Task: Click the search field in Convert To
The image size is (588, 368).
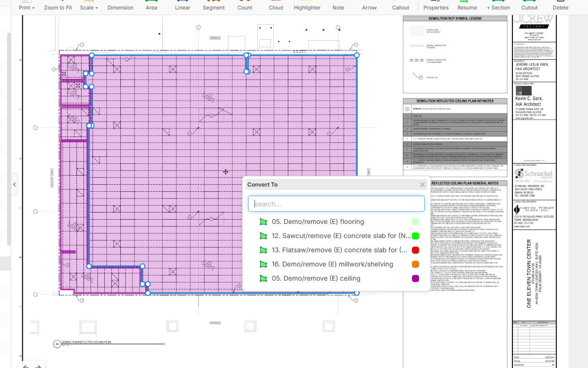Action: 336,204
